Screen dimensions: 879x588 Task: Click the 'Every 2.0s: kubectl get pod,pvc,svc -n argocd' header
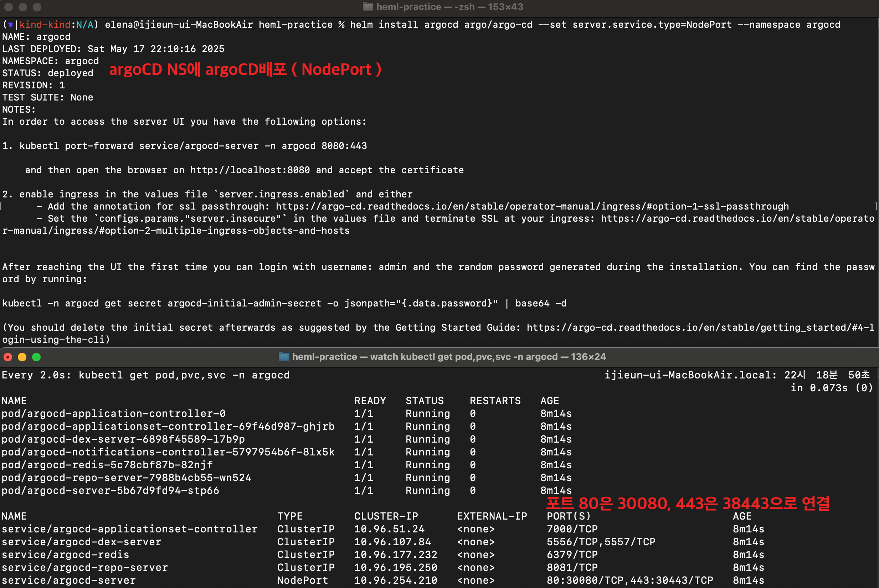pyautogui.click(x=145, y=375)
